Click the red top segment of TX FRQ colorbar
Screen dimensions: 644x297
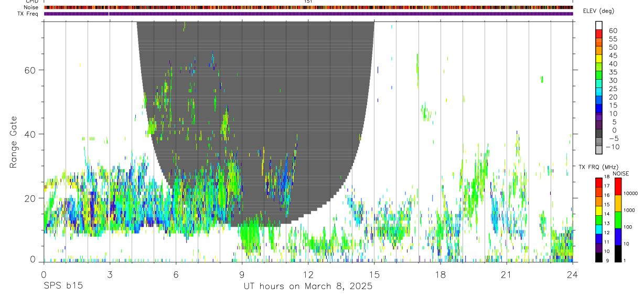(599, 183)
